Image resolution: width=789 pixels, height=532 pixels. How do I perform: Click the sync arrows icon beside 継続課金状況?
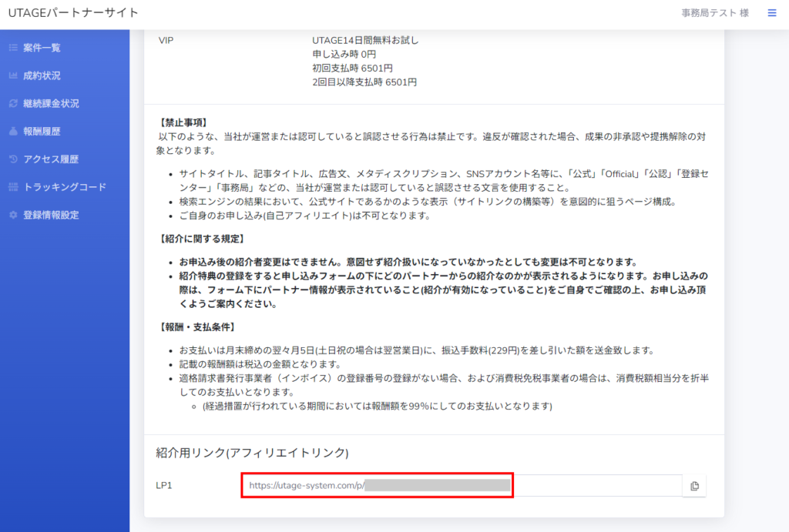tap(12, 103)
